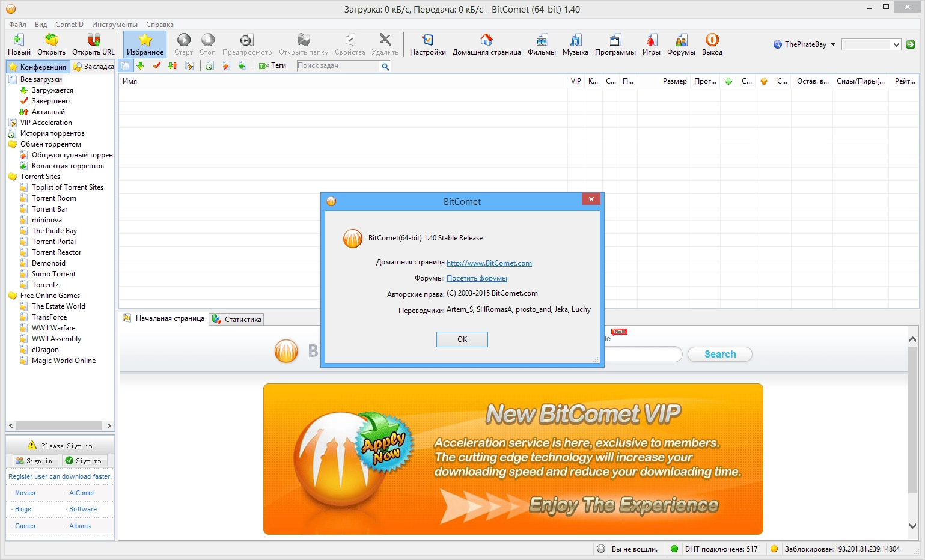Open the Файл menu
Image resolution: width=925 pixels, height=560 pixels.
[x=17, y=25]
